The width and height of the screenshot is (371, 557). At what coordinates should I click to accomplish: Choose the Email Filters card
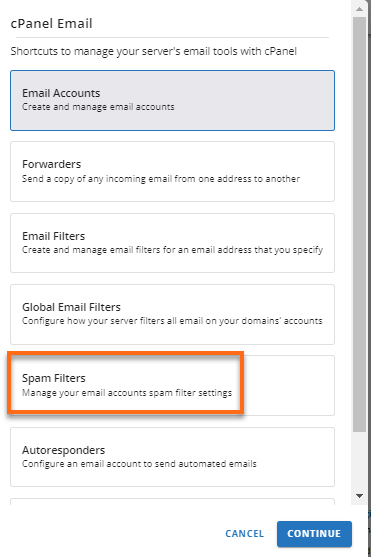[172, 243]
